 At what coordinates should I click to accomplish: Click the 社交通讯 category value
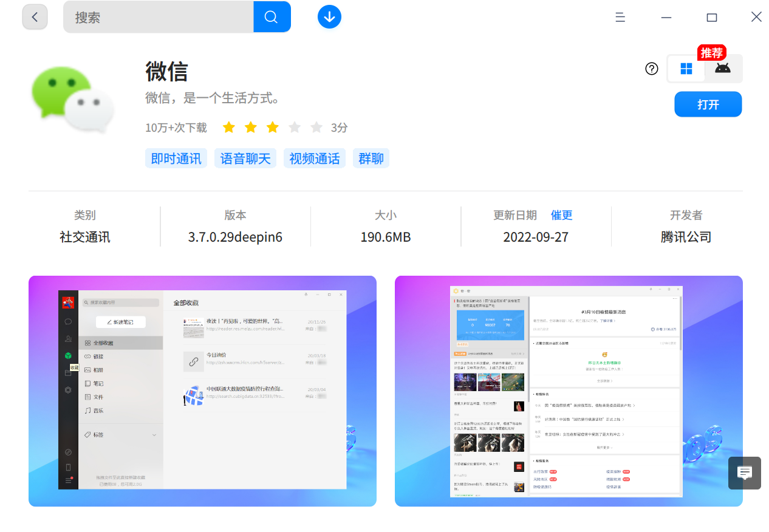pos(85,237)
